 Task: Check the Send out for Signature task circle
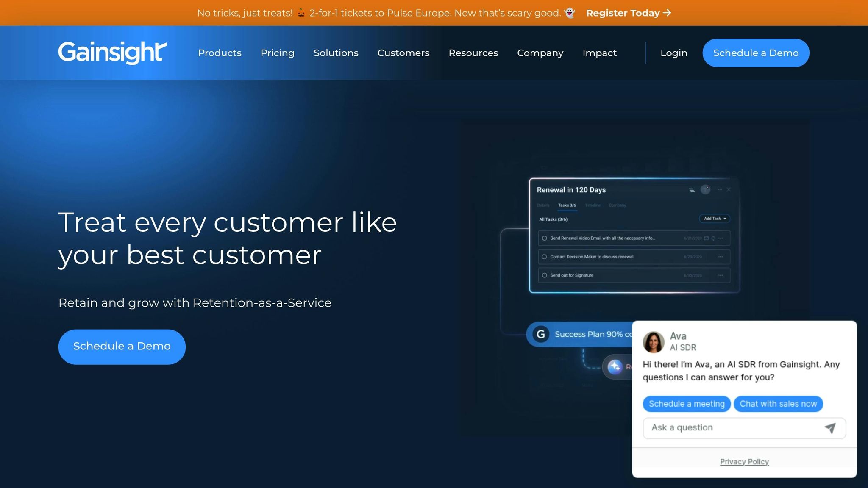545,275
